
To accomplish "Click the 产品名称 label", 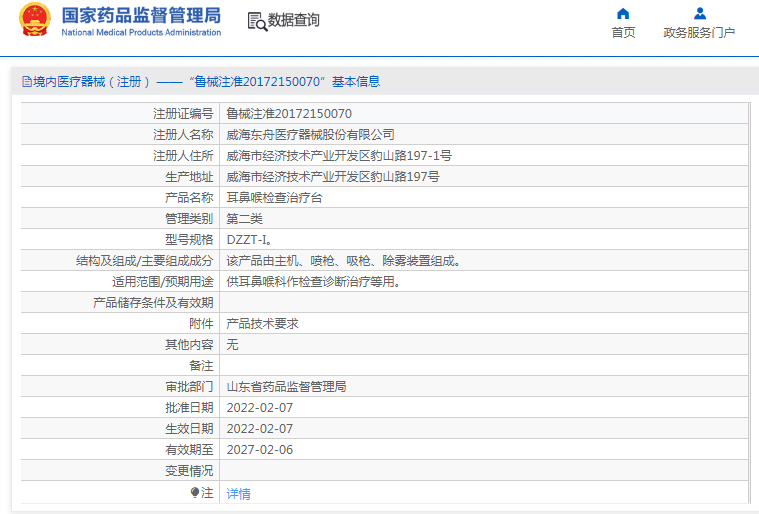I will 189,197.
